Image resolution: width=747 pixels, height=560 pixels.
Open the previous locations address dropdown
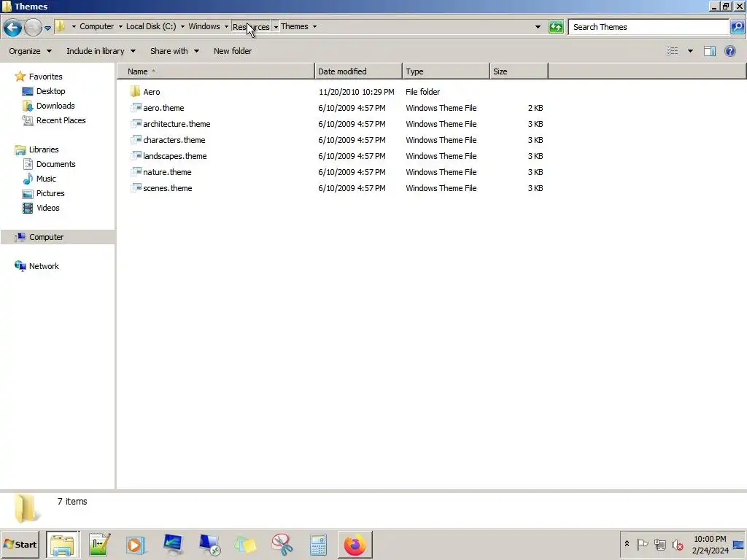point(538,27)
